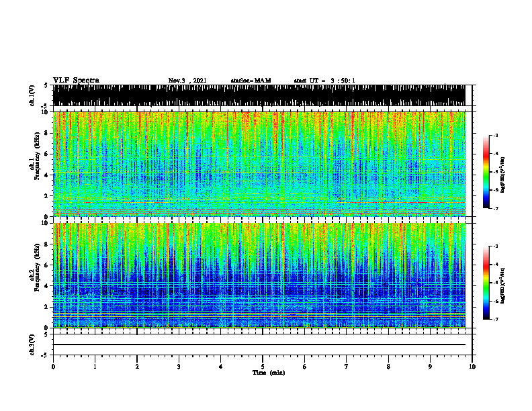Click the ch.1 color scale bar
The image size is (532, 411).
pos(486,172)
